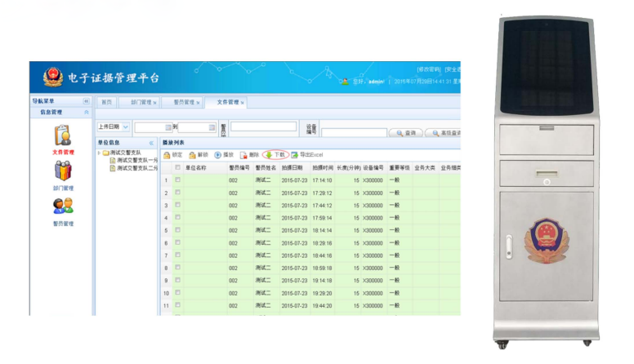This screenshot has width=634, height=364.
Task: Select the row with time 19:44:20
Action: (x=310, y=305)
